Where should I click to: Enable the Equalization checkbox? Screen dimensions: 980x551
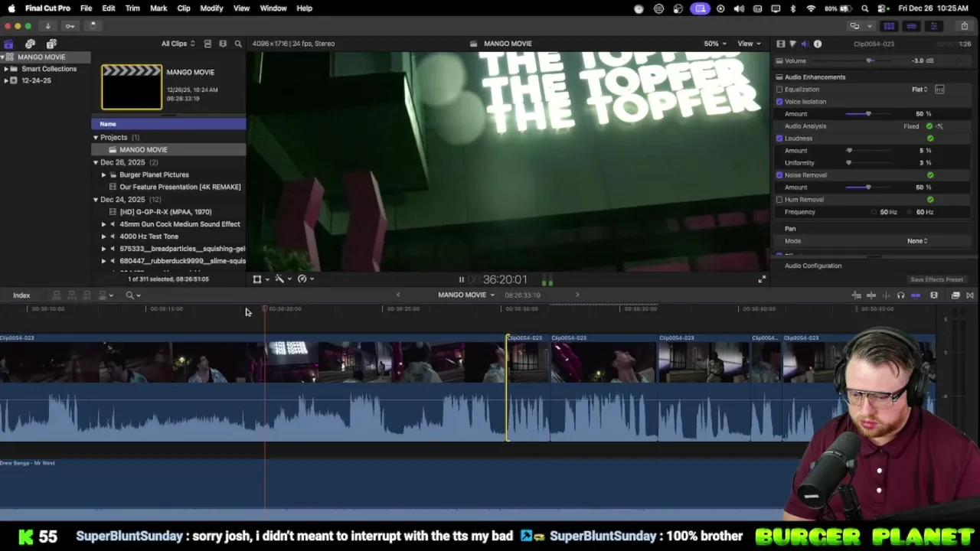779,90
